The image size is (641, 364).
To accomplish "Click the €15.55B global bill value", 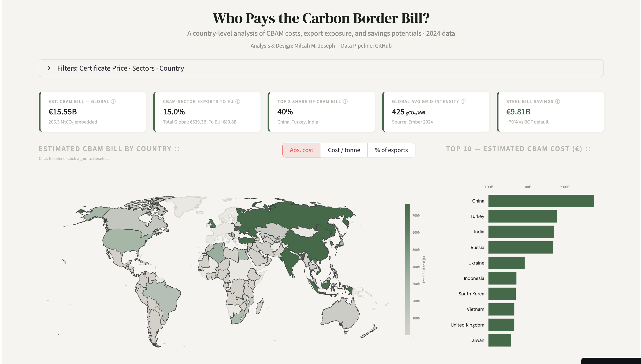I will 63,112.
